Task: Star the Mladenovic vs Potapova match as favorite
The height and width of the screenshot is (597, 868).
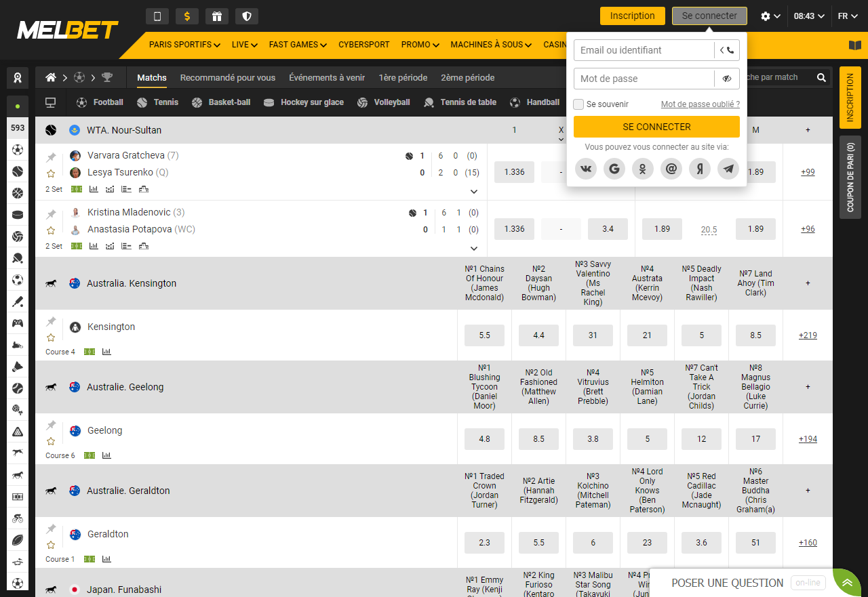Action: pyautogui.click(x=50, y=230)
